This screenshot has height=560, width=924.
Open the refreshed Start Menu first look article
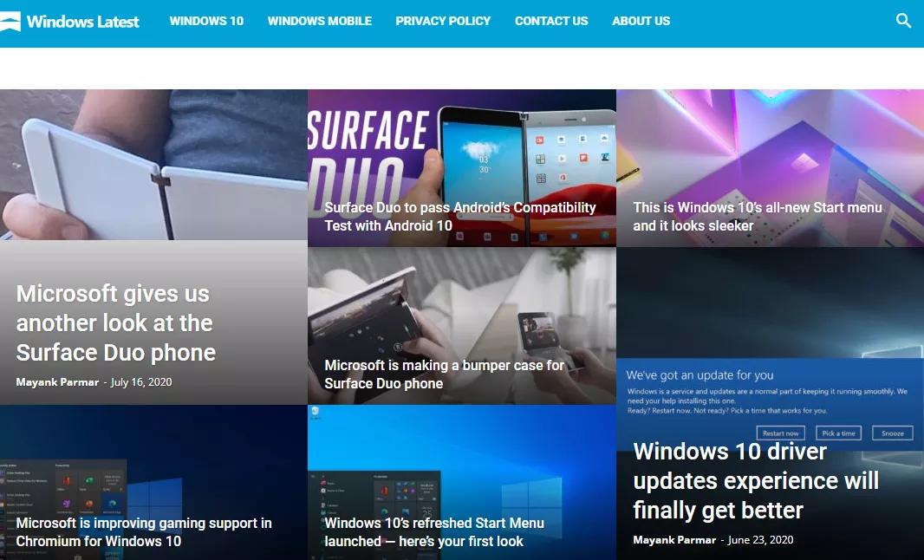click(433, 531)
